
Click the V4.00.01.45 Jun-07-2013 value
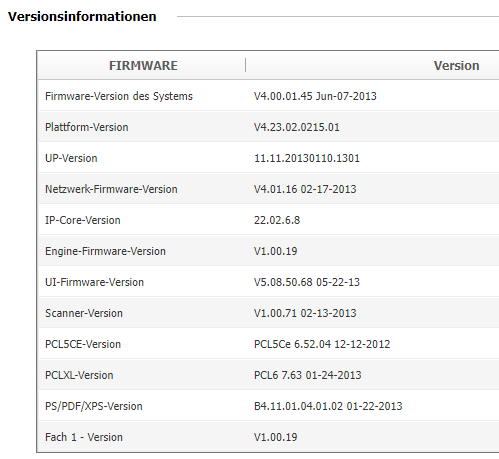point(315,96)
